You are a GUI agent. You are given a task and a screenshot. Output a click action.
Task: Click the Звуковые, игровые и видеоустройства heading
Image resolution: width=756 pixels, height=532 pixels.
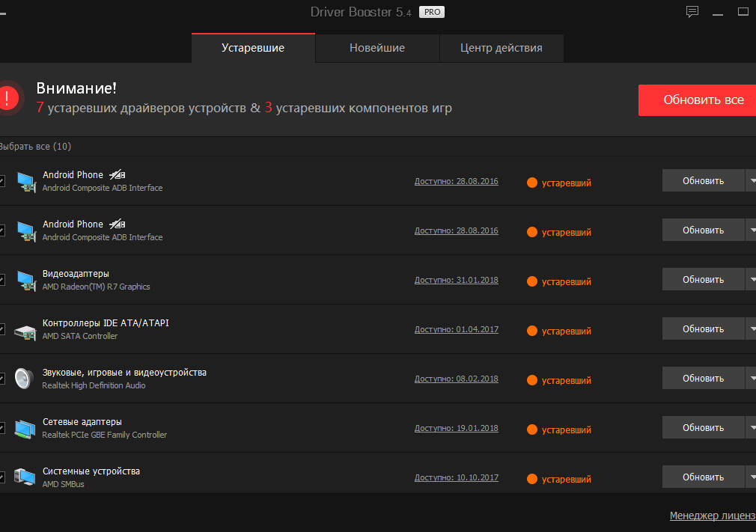[124, 373]
